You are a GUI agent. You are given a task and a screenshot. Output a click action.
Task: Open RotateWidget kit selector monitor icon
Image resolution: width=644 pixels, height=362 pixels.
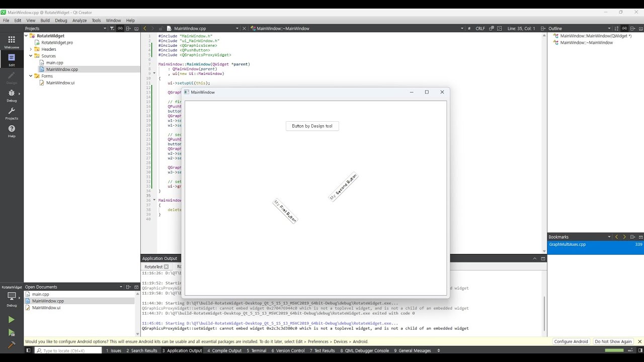click(12, 297)
